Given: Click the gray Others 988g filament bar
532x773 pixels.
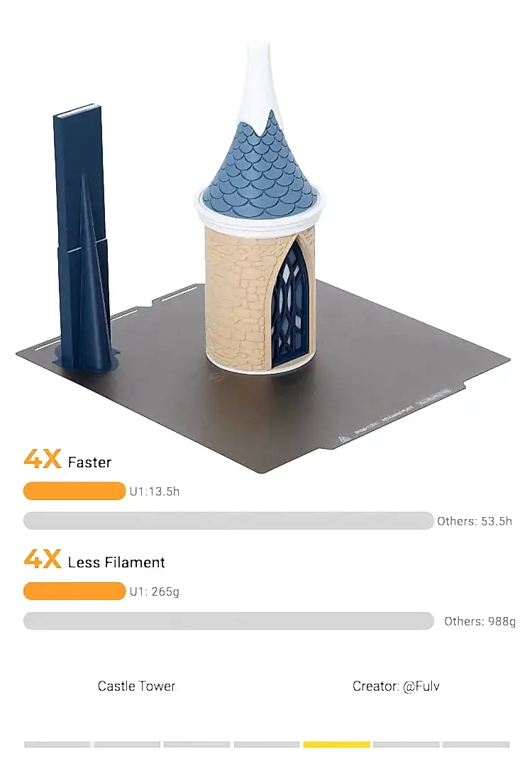Looking at the screenshot, I should click(x=229, y=621).
